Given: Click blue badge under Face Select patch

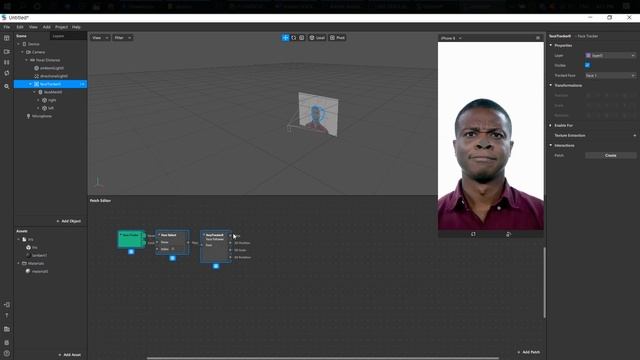Looking at the screenshot, I should tap(172, 258).
